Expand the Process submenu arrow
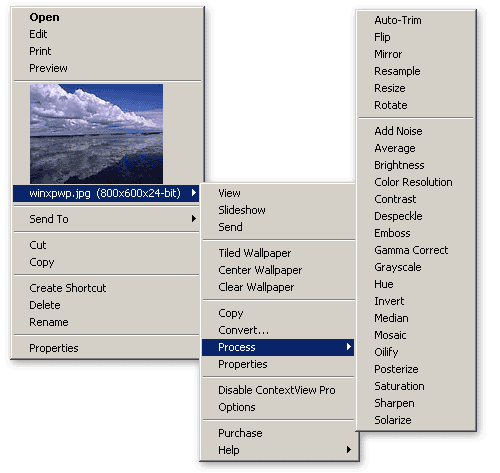Viewport: 500px width, 473px height. 349,347
